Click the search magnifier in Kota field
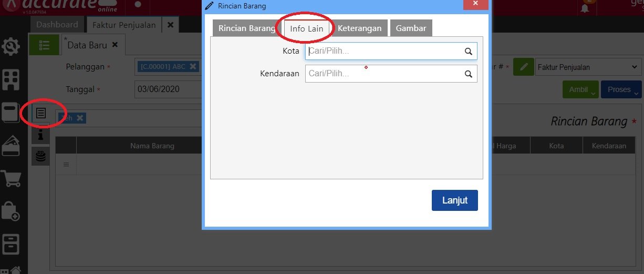Image resolution: width=644 pixels, height=274 pixels. click(x=468, y=51)
